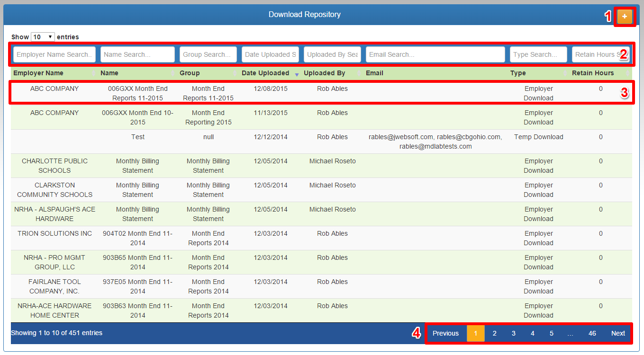
Task: Select the 006GXX Month End Reports 11-2015 row
Action: [137, 93]
